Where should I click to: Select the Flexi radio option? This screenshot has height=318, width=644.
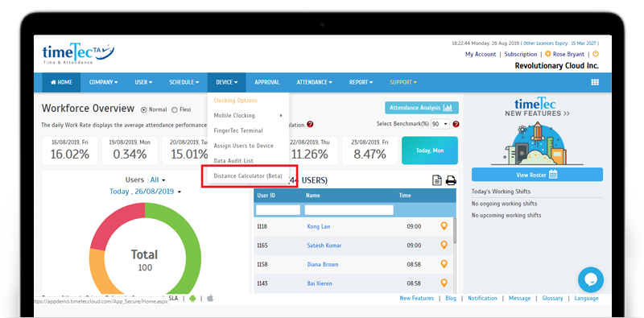point(174,109)
